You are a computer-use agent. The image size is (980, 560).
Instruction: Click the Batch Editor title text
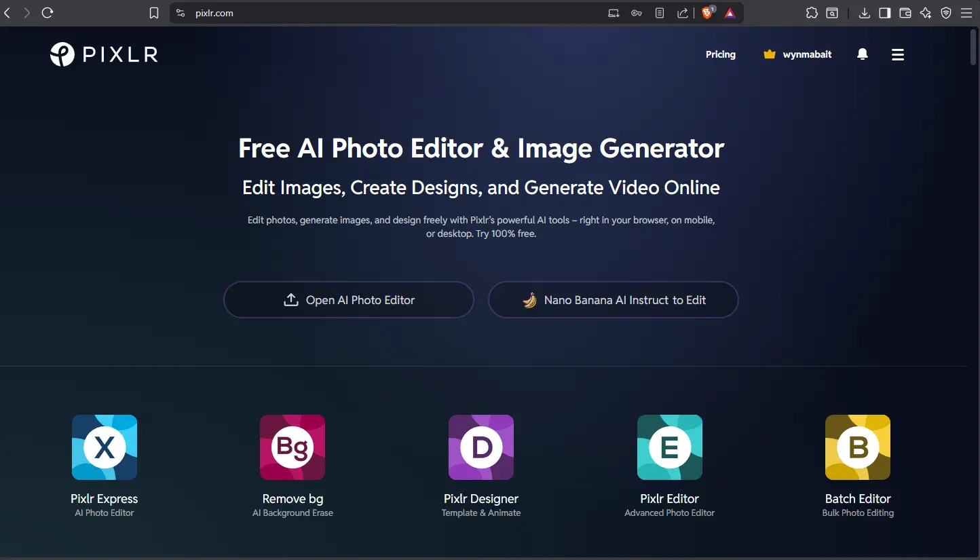[x=858, y=499]
